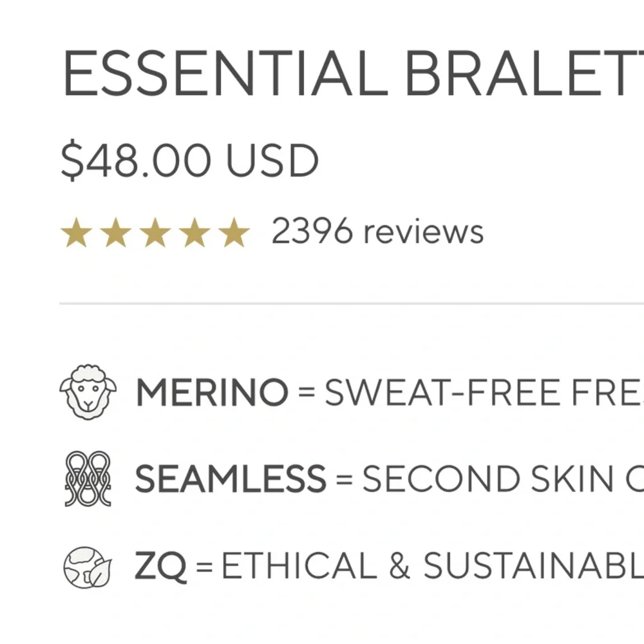The image size is (644, 644).
Task: Click the bold ZQ label
Action: [160, 566]
